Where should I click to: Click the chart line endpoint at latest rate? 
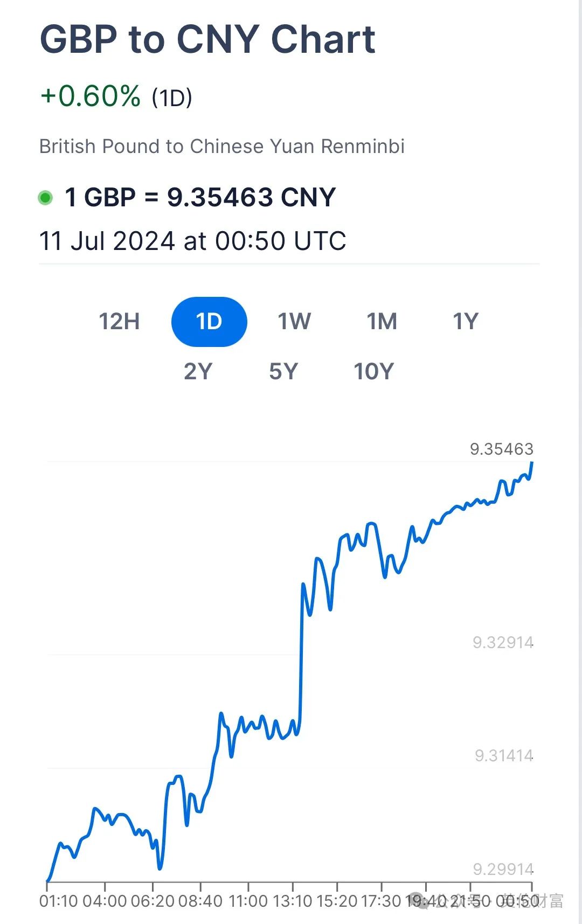pyautogui.click(x=532, y=462)
